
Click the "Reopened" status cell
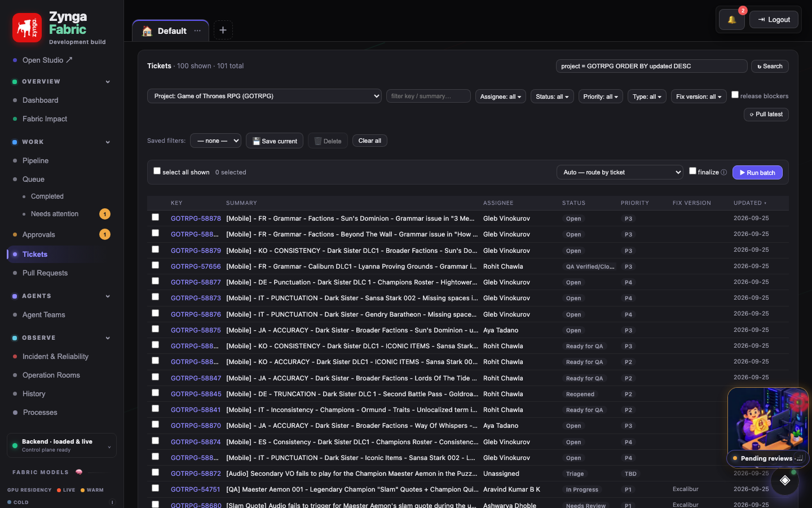(x=580, y=394)
